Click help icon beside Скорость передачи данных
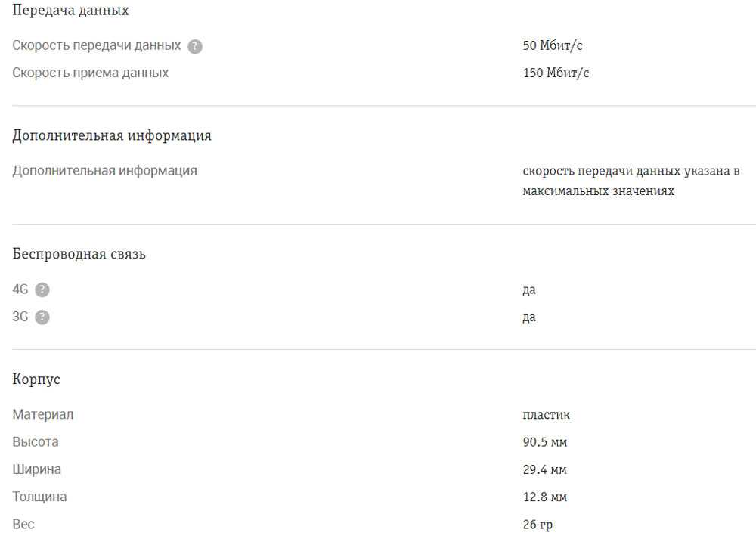Screen dimensions: 756x545 (195, 46)
